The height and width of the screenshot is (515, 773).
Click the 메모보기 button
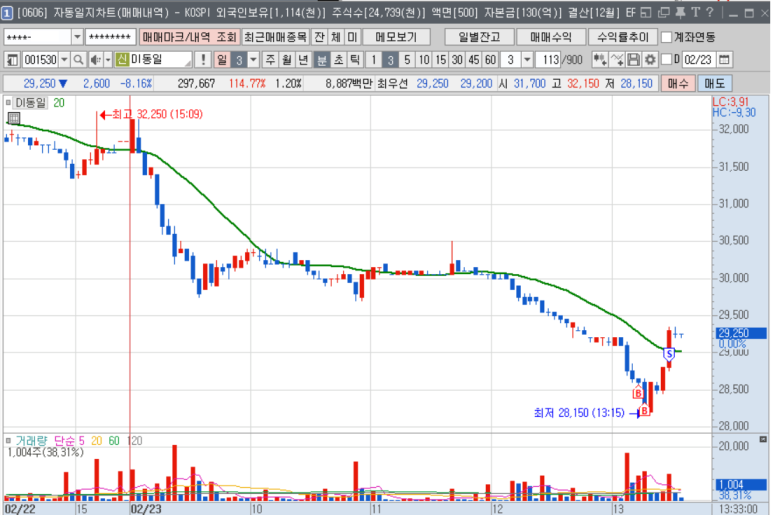pos(396,37)
